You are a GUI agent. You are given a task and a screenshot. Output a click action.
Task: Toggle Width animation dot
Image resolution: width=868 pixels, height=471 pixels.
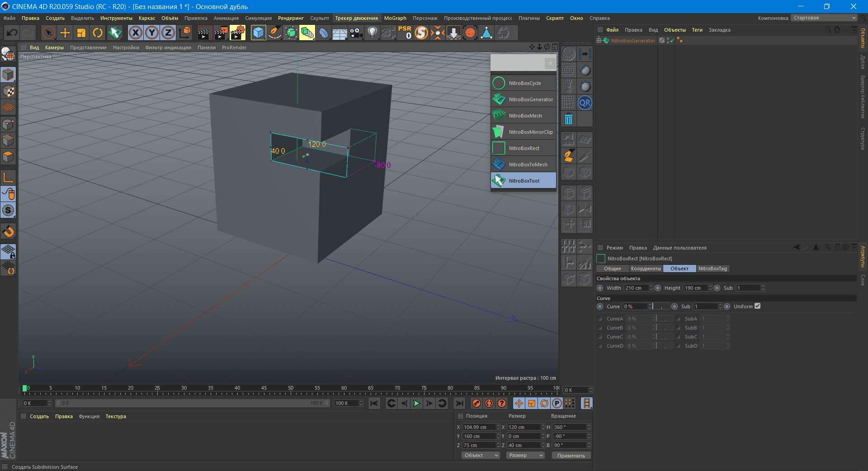click(x=600, y=288)
